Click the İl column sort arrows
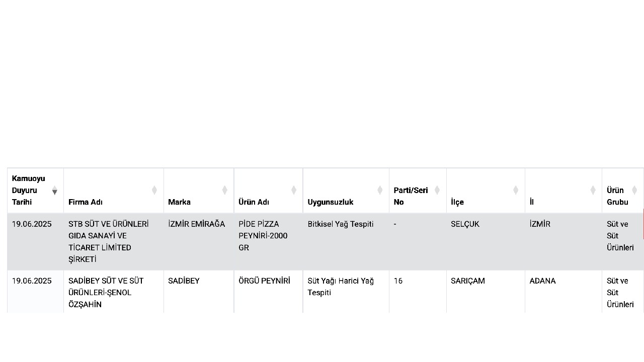 (x=593, y=190)
